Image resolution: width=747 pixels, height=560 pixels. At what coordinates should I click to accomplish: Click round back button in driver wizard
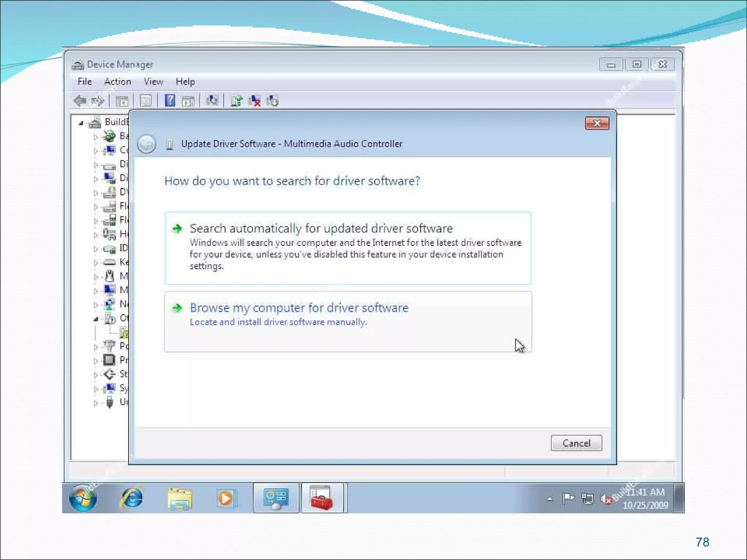147,144
